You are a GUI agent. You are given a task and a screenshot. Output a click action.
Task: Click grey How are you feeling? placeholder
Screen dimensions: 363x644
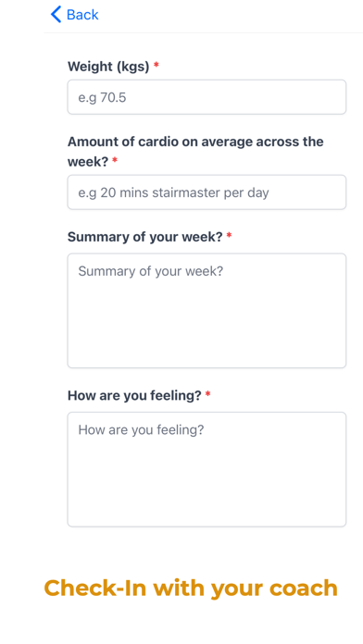pos(141,430)
